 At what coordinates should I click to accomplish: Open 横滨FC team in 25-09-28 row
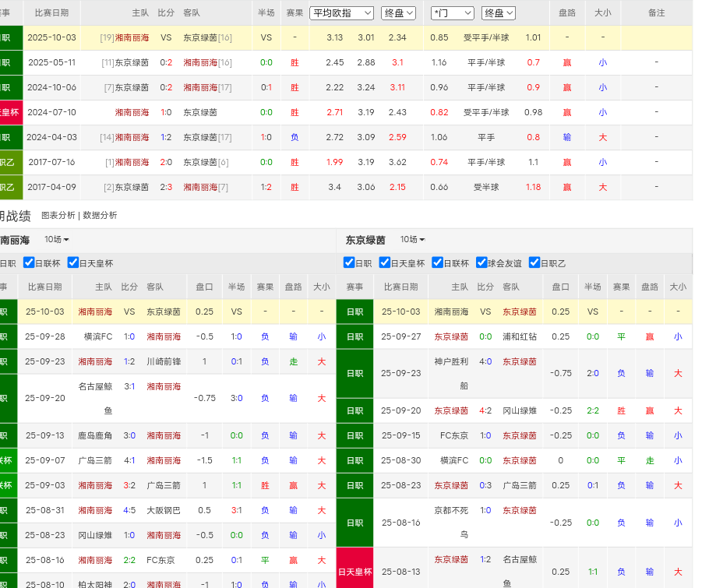point(98,336)
